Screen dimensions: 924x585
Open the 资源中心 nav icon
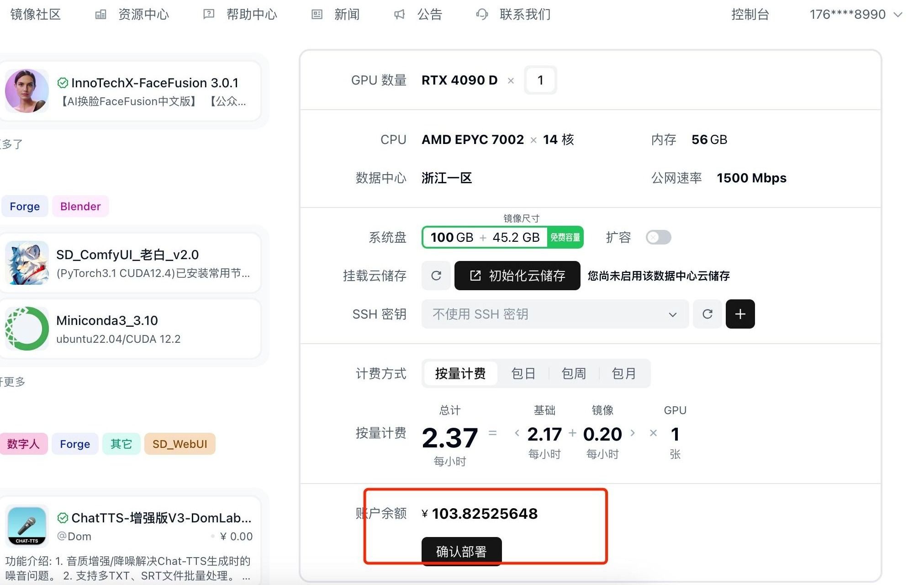100,15
